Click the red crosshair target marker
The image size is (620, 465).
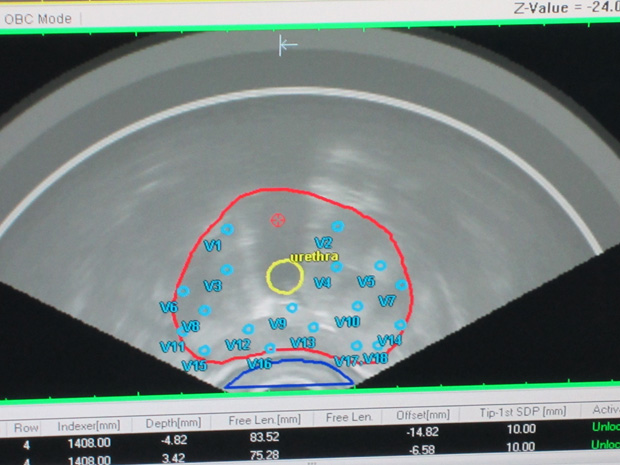pos(278,220)
